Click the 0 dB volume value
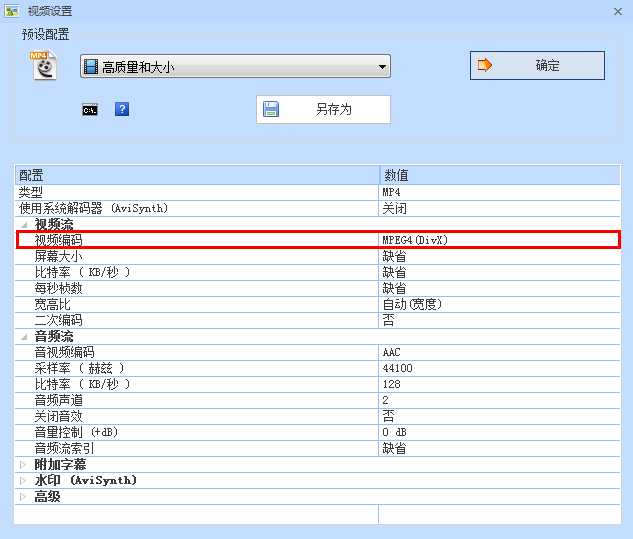 pos(499,432)
